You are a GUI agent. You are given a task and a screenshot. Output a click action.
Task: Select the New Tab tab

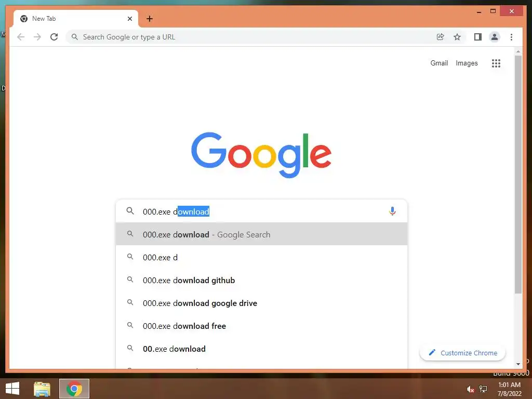(75, 19)
